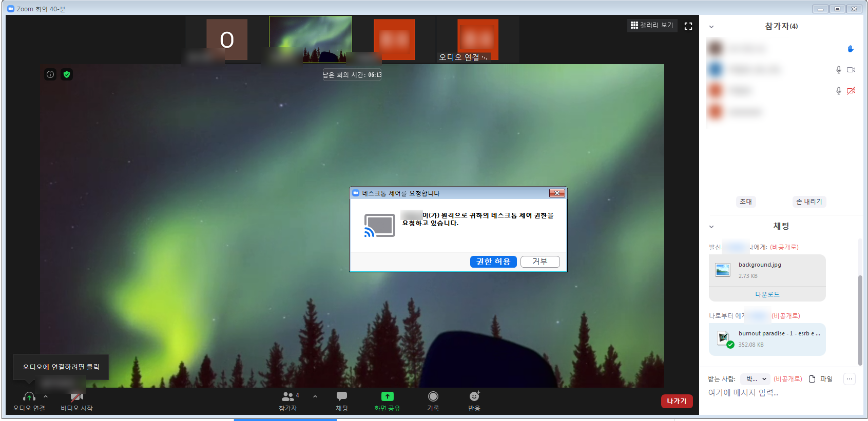Click the chat message input field
The height and width of the screenshot is (421, 868).
780,393
